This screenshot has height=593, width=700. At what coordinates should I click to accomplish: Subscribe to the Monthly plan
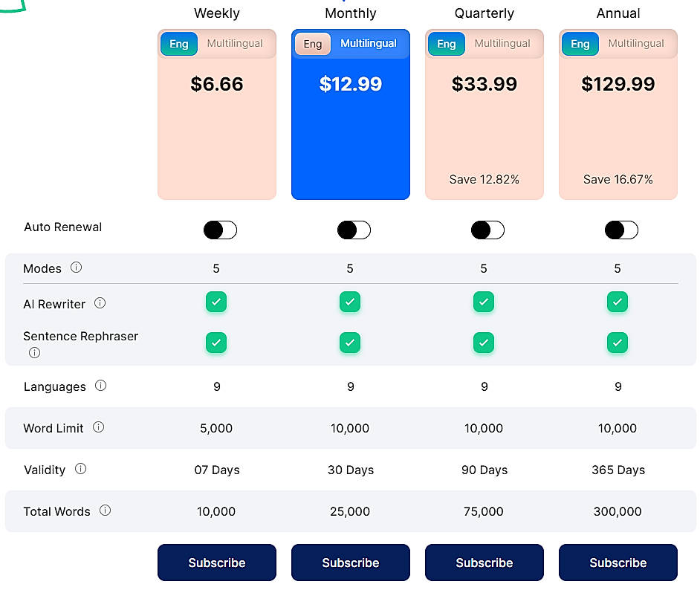(x=350, y=563)
